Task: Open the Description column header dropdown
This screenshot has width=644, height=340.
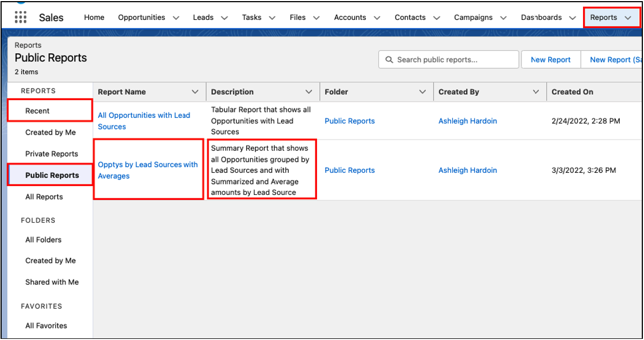Action: coord(309,91)
